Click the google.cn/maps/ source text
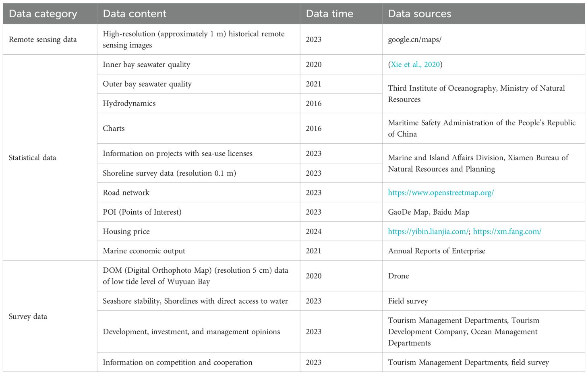588x375 pixels. [x=414, y=39]
